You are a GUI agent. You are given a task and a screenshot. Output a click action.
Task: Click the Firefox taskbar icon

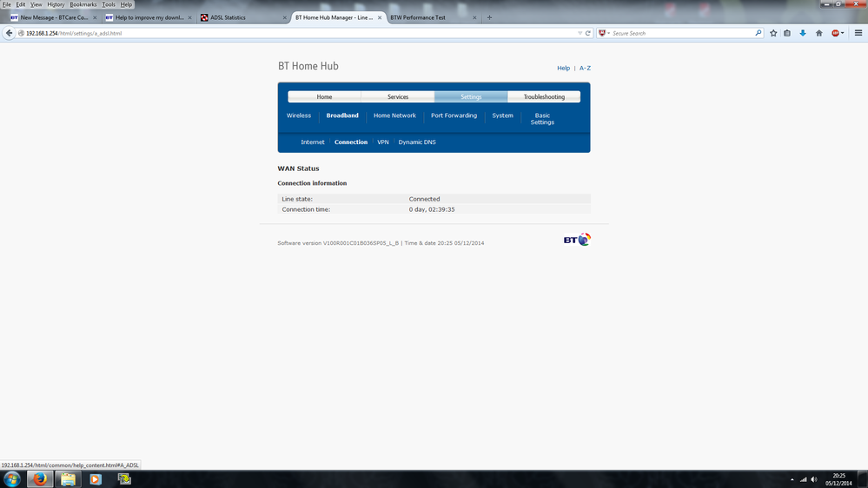pyautogui.click(x=40, y=479)
